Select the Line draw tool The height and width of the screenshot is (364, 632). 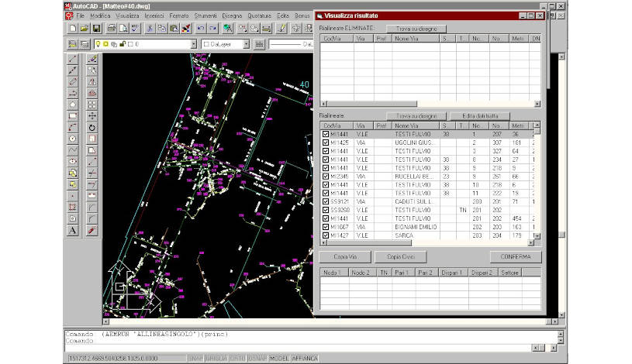pyautogui.click(x=73, y=59)
